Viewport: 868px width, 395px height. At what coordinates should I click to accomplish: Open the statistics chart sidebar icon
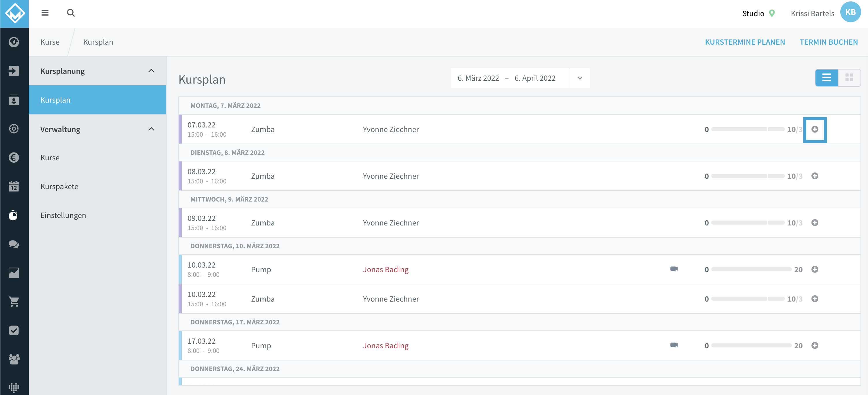pyautogui.click(x=14, y=273)
